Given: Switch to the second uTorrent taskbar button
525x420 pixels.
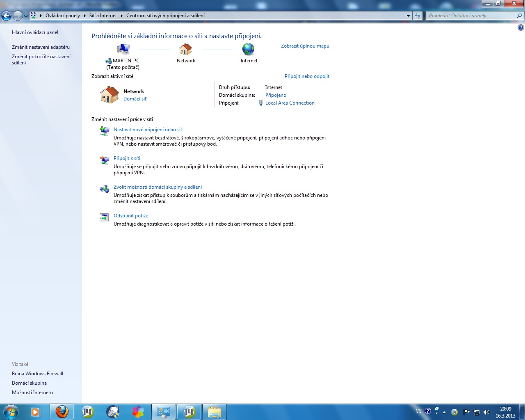Looking at the screenshot, I should coord(189,412).
